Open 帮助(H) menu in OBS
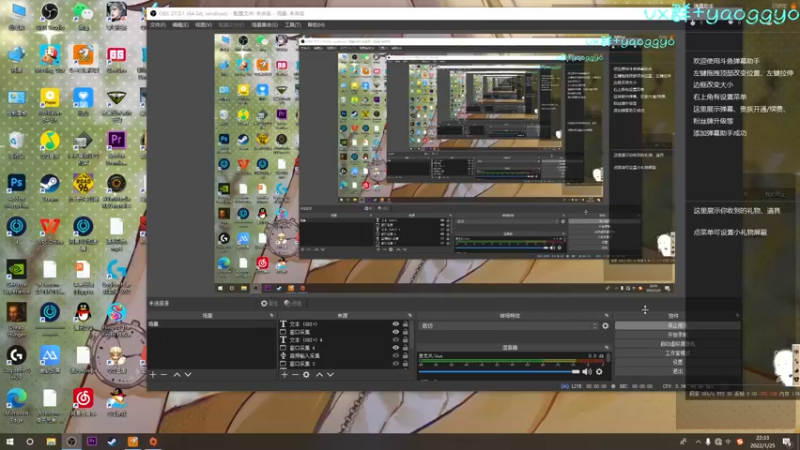Viewport: 800px width, 450px height. coord(316,24)
